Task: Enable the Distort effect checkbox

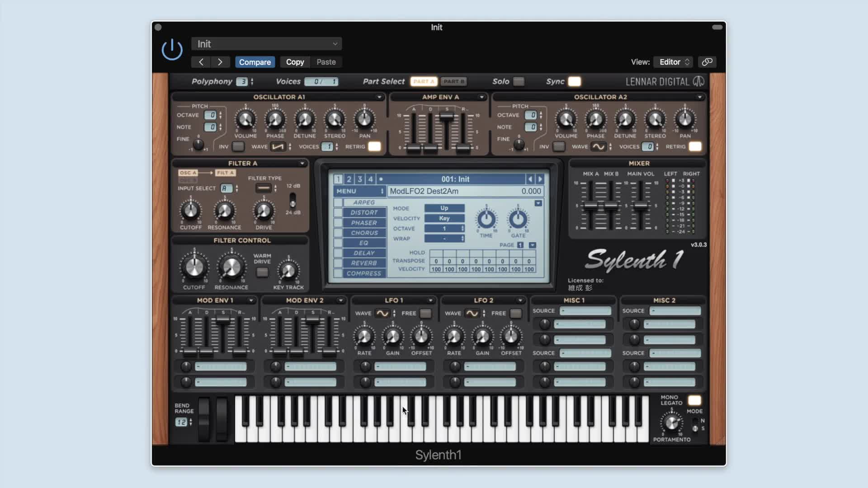Action: pyautogui.click(x=338, y=212)
